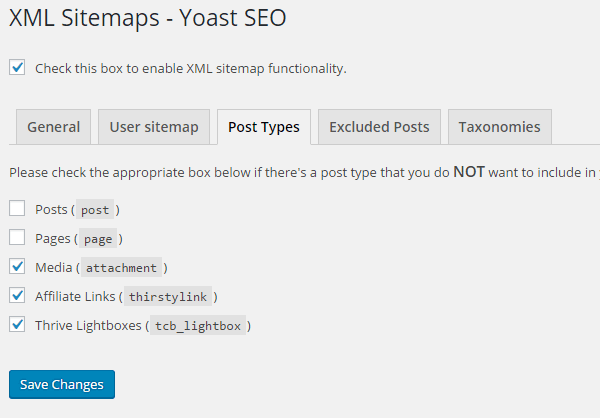
Task: Select the Post Types tab
Action: pyautogui.click(x=264, y=127)
